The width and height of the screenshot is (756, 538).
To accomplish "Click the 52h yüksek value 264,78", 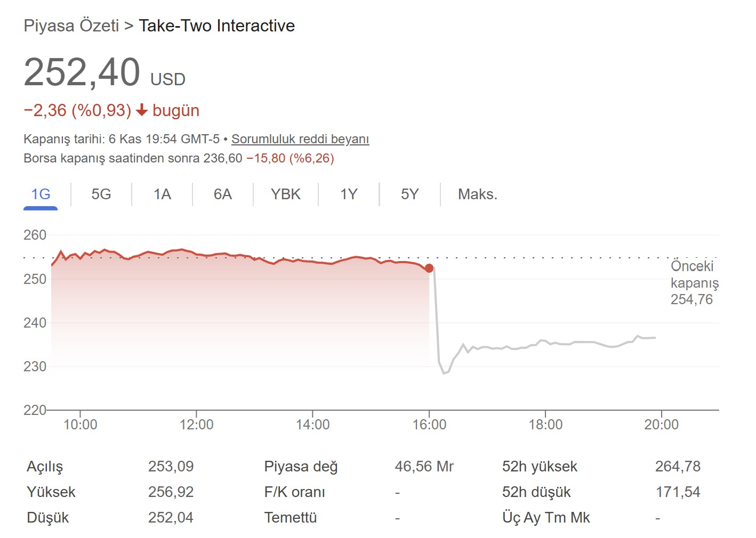I will coord(678,467).
